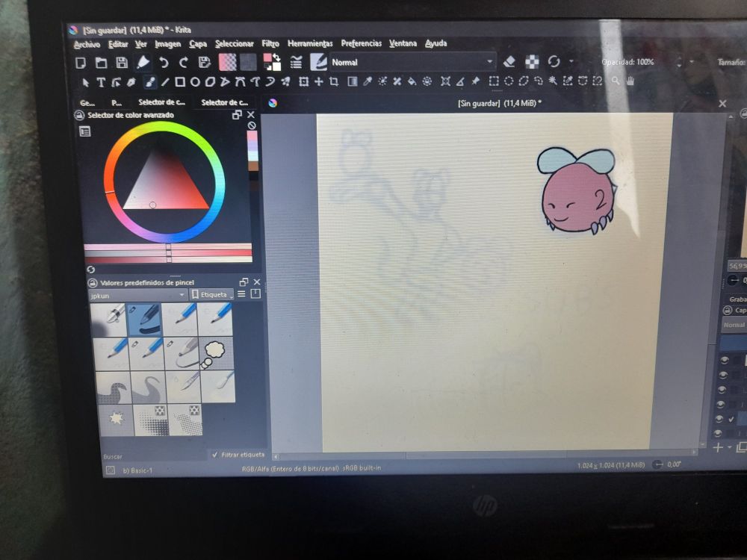
Task: Reload the original brush preset
Action: [554, 61]
